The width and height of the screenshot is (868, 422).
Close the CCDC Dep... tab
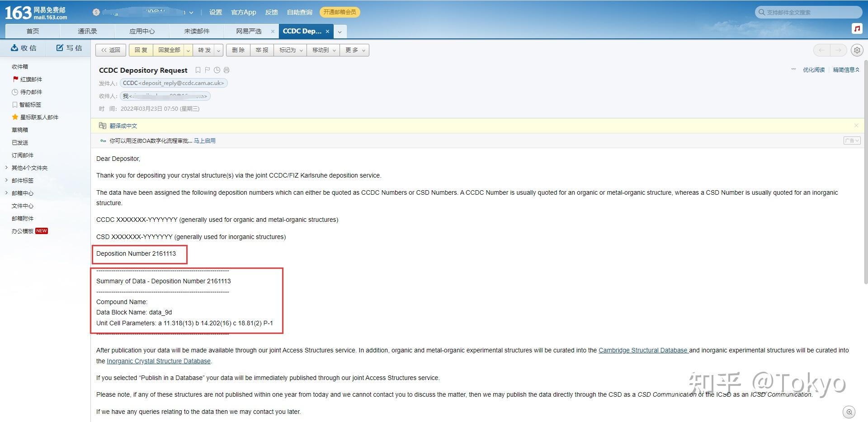click(x=327, y=31)
